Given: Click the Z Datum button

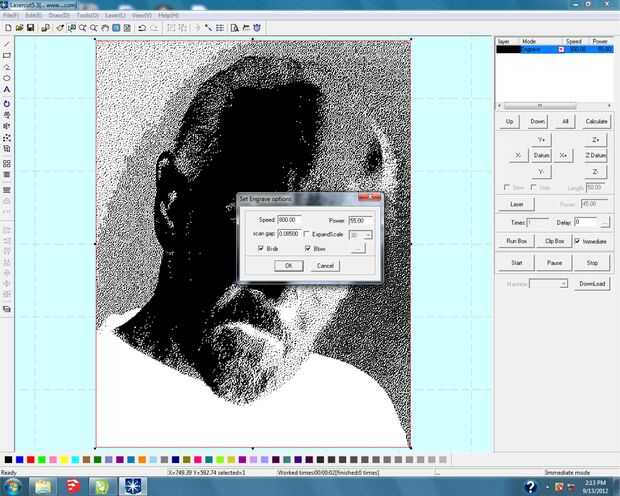Looking at the screenshot, I should [595, 155].
